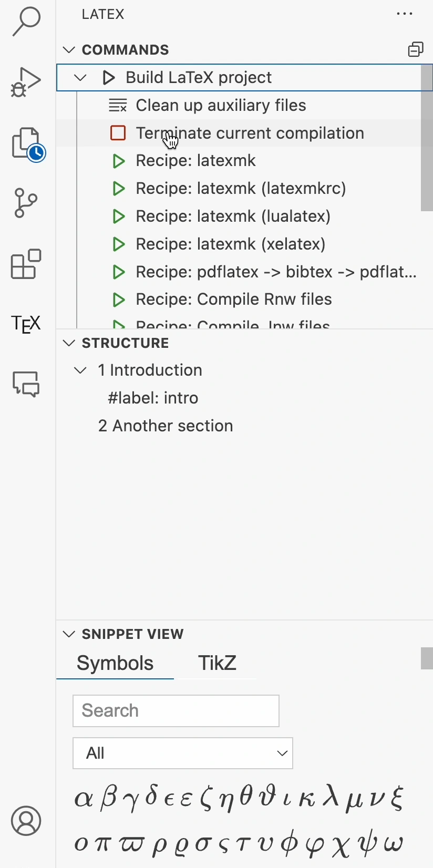Open Explorer files icon with clock badge
This screenshot has height=868, width=433.
pos(28,144)
